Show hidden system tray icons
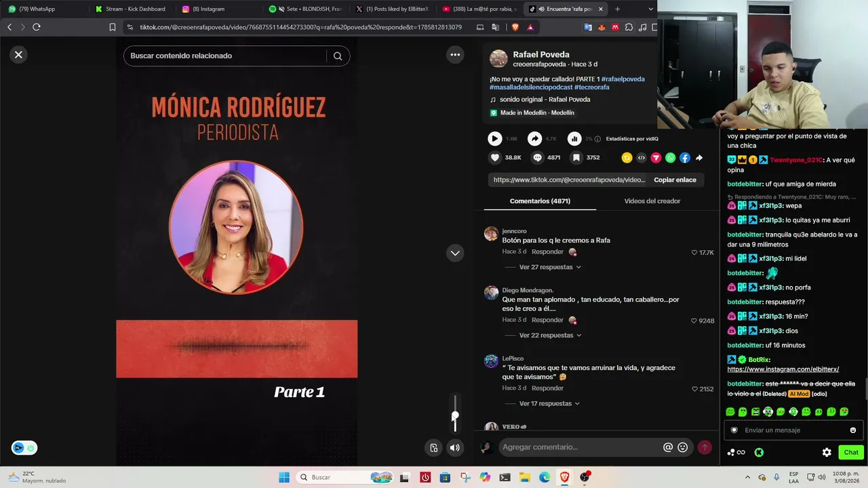Image resolution: width=868 pixels, height=488 pixels. pos(748,477)
